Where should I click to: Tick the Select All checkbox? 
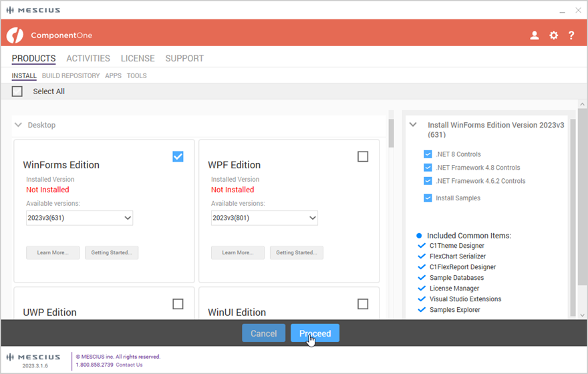coord(17,91)
